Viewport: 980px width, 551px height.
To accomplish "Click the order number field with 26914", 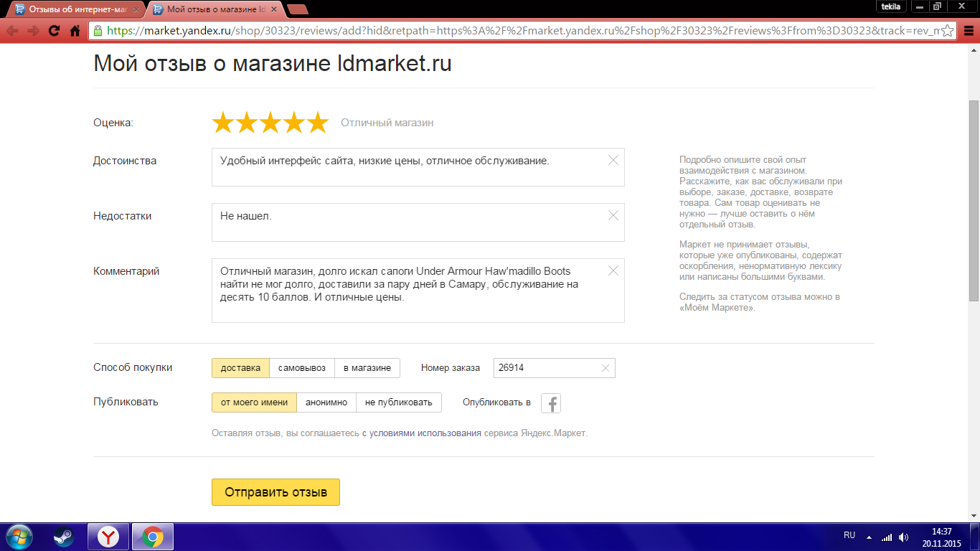I will pyautogui.click(x=555, y=368).
